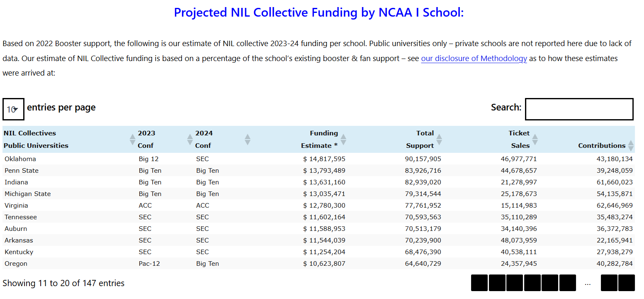Click the Oregon school name cell
This screenshot has width=644, height=299.
tap(16, 264)
